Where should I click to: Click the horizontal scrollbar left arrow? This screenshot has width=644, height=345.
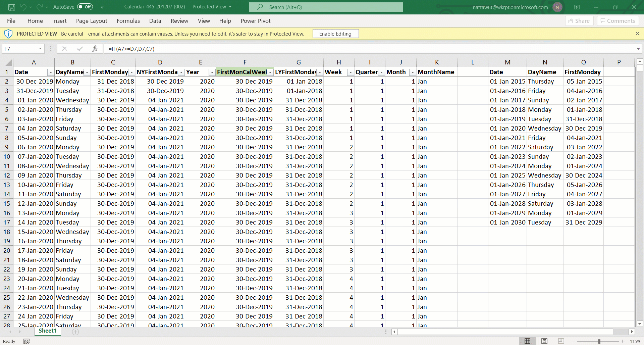394,332
